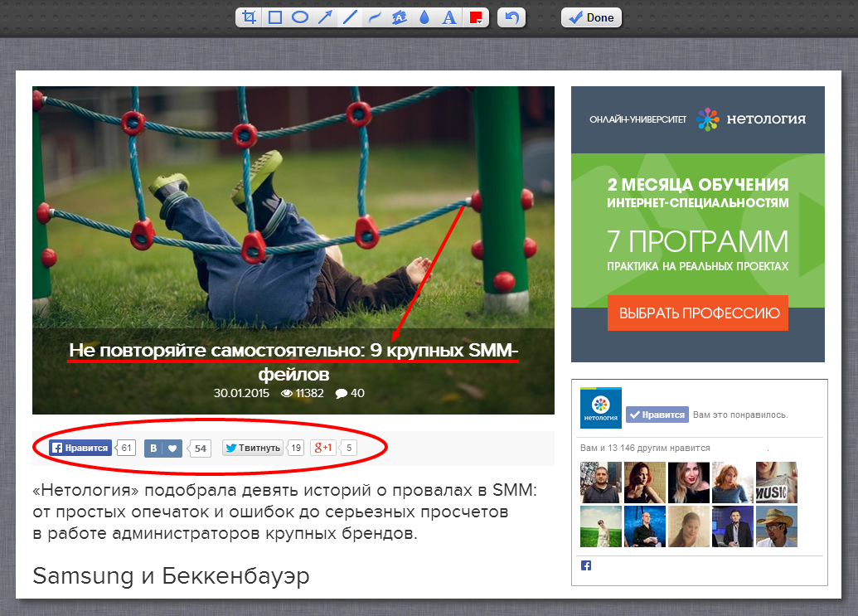
Task: Select the Rectangle drawing tool
Action: (x=274, y=17)
